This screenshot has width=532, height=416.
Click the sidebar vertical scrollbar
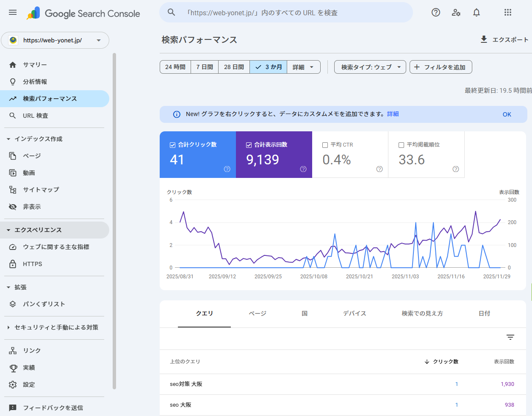click(114, 220)
